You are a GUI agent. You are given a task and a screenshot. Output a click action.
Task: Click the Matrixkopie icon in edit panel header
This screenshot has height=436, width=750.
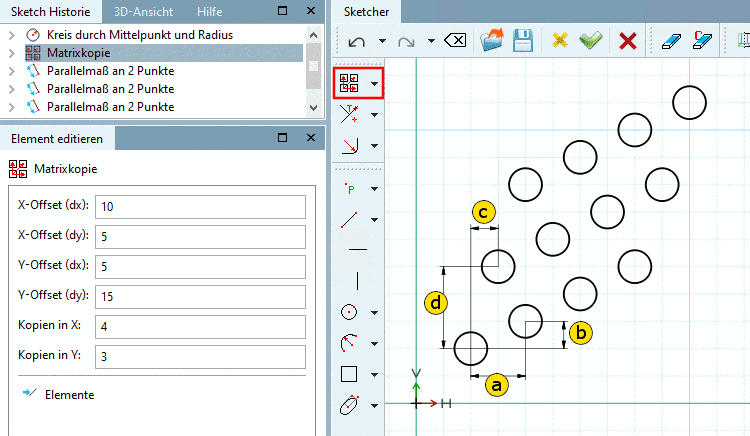(x=18, y=169)
